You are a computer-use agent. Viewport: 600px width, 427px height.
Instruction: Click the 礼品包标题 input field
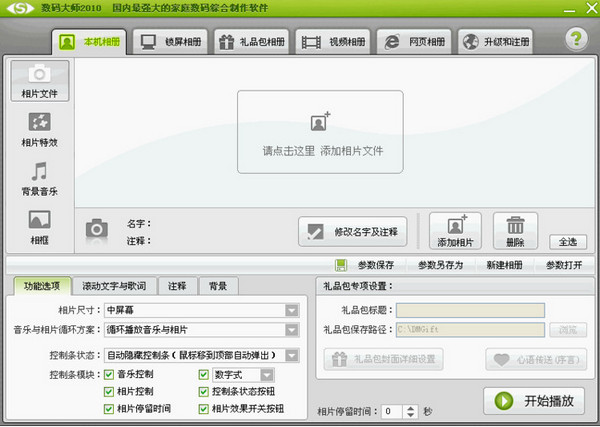click(484, 310)
